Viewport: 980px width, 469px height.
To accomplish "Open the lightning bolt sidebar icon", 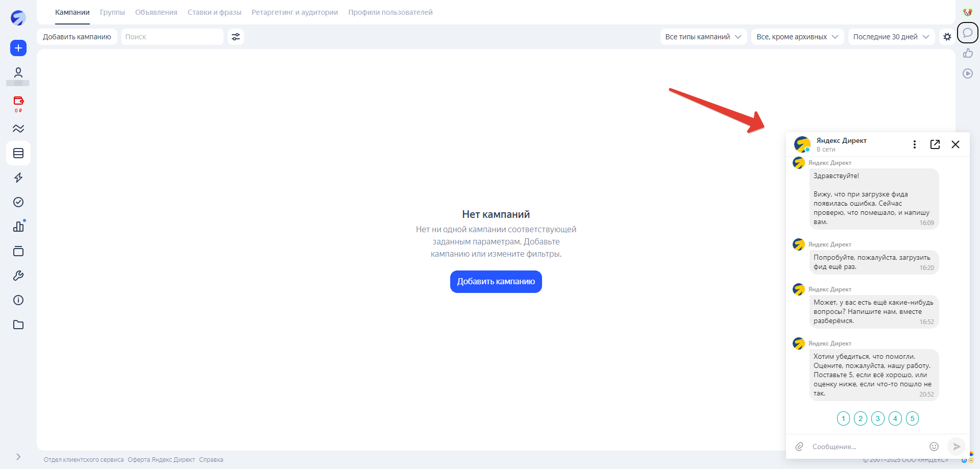I will point(18,178).
